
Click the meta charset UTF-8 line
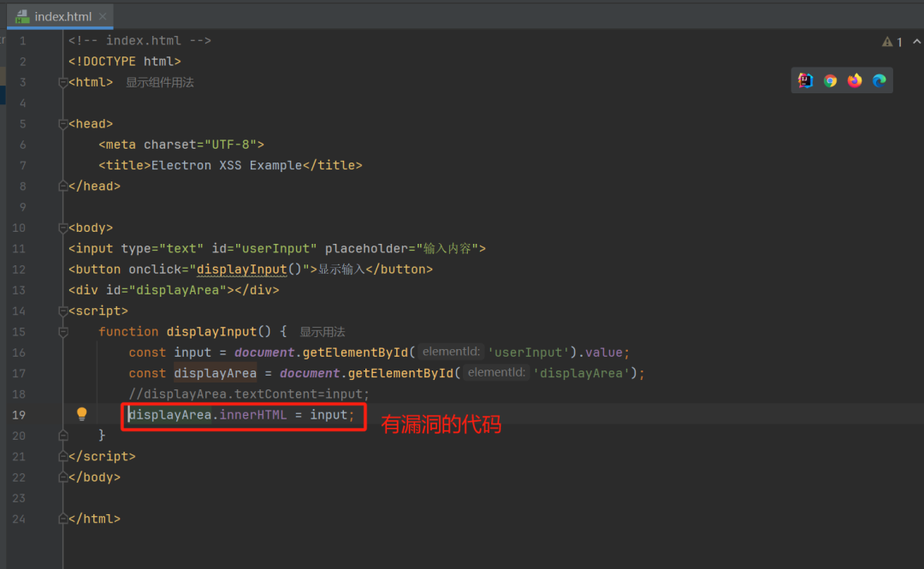(x=181, y=145)
